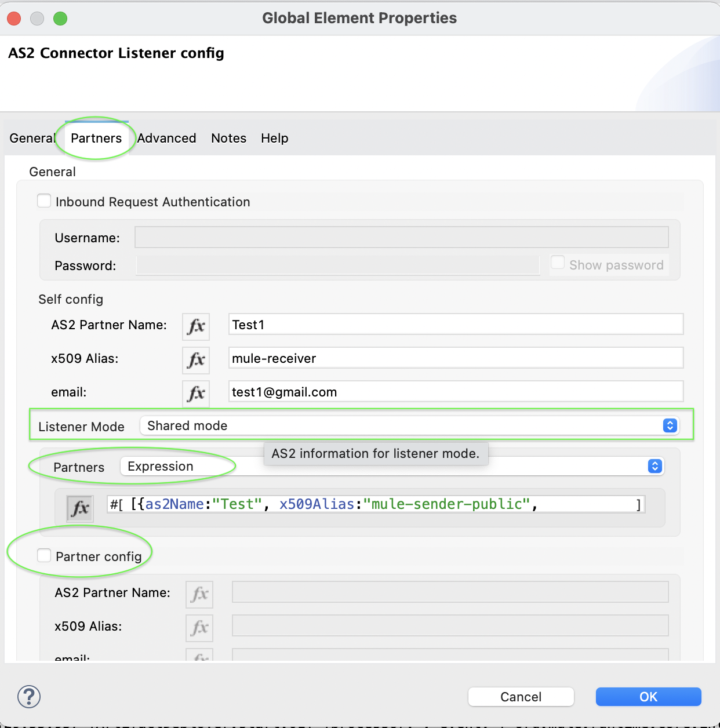Image resolution: width=720 pixels, height=728 pixels.
Task: Click fx button beside Self config AS2 Partner Name
Action: pyautogui.click(x=196, y=326)
